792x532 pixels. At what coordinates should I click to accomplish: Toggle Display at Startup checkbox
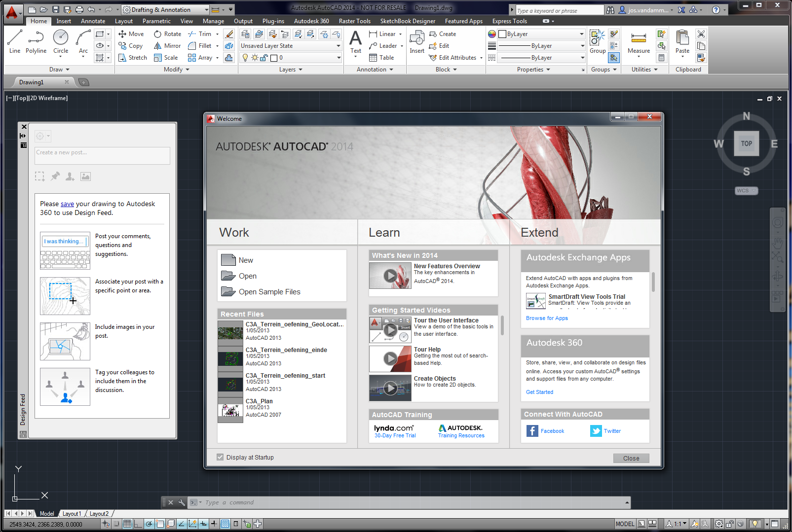point(220,457)
